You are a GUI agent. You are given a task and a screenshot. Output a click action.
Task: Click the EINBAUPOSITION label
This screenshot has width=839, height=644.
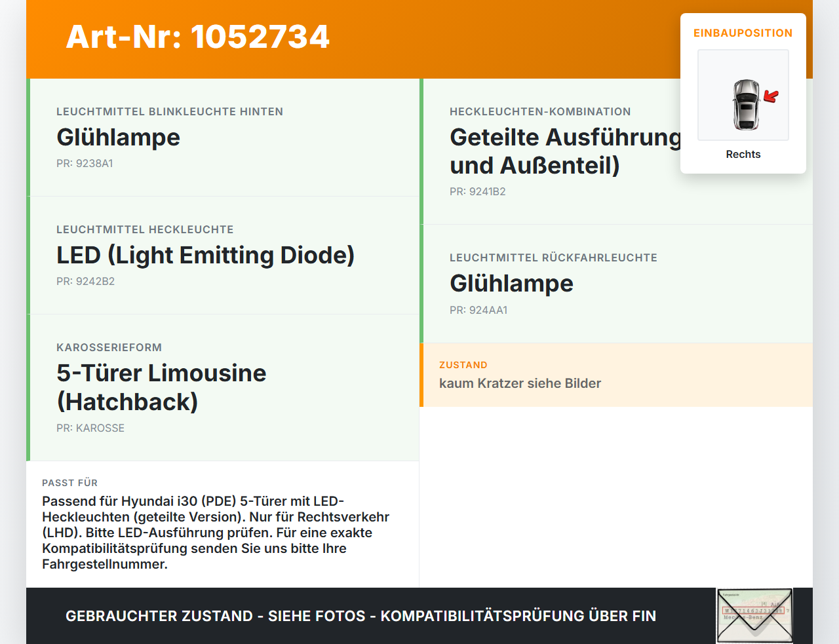coord(743,33)
